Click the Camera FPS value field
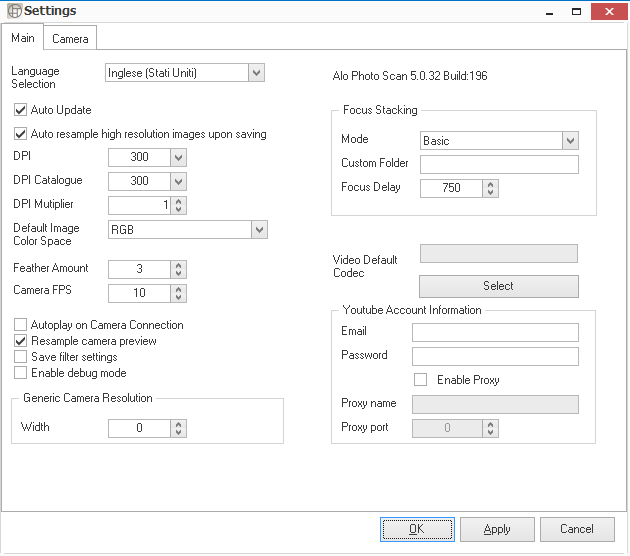The image size is (630, 556). tap(139, 294)
